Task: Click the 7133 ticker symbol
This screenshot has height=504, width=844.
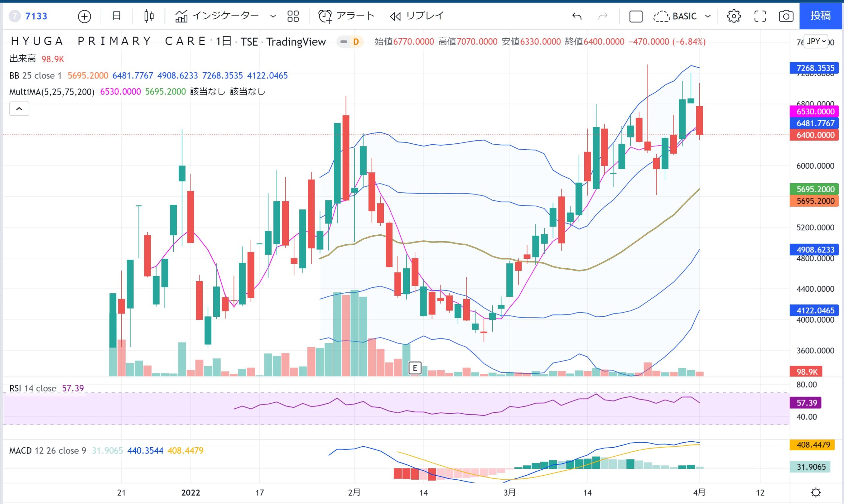Action: tap(36, 16)
